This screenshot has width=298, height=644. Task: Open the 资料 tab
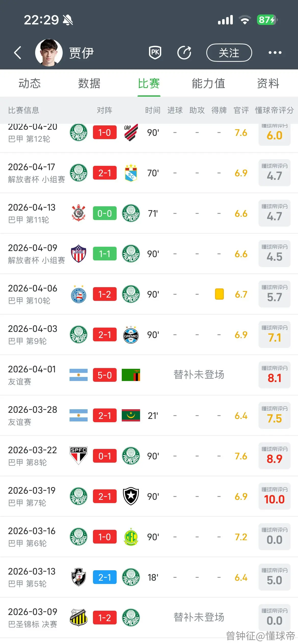268,83
